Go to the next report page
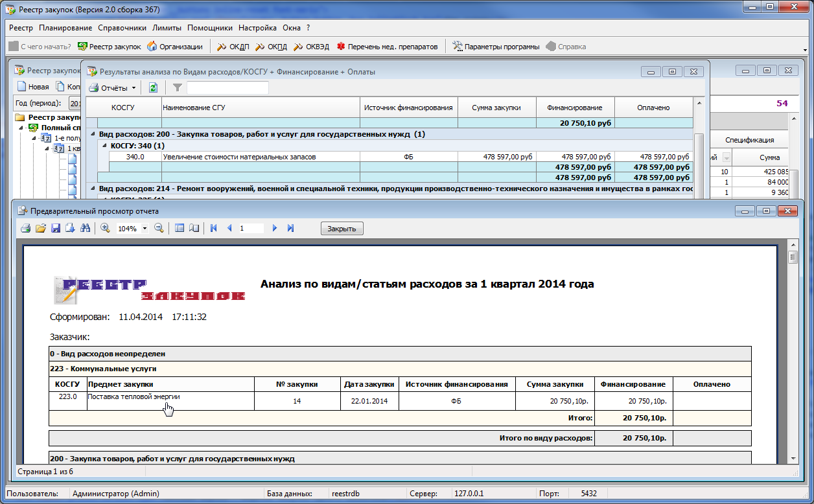Image resolution: width=814 pixels, height=504 pixels. click(275, 228)
